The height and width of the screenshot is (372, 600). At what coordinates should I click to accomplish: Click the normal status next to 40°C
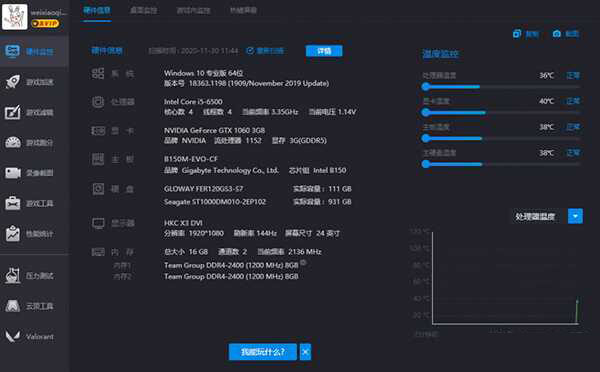573,101
